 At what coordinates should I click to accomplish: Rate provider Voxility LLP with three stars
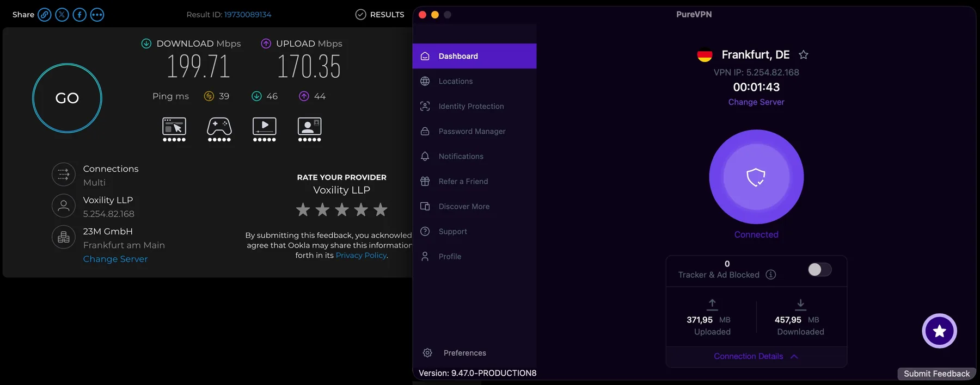click(x=342, y=209)
